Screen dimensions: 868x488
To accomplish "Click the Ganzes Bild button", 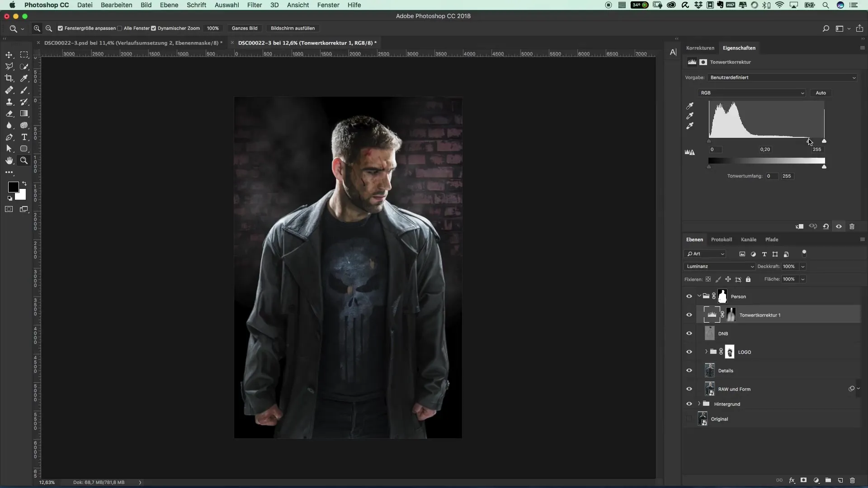I will click(x=245, y=28).
